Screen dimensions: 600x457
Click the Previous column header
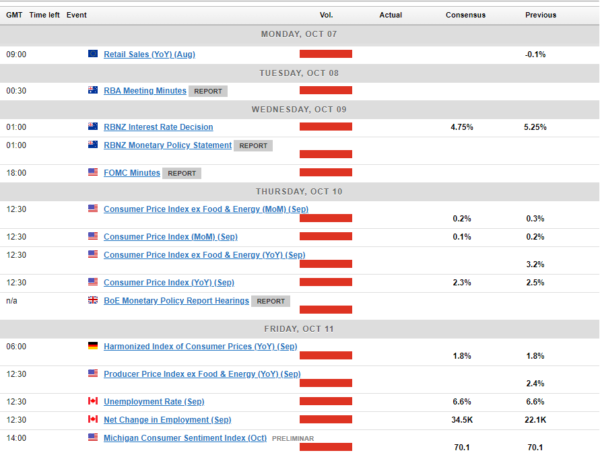click(x=540, y=15)
